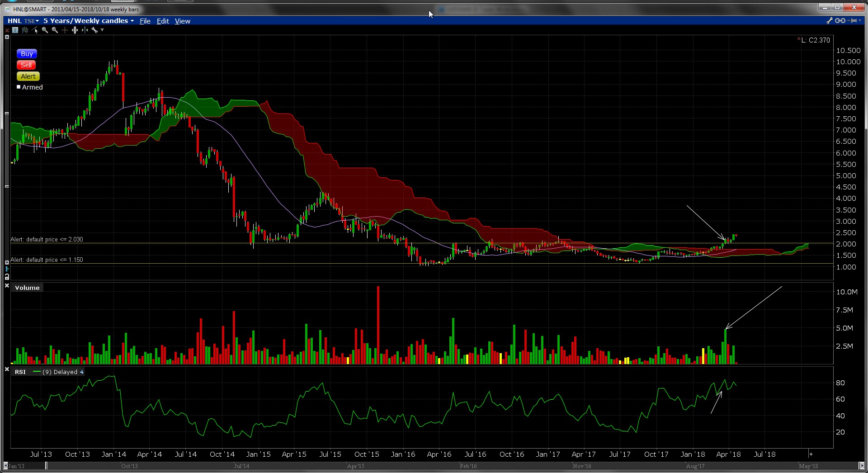Click the first magnifier zoom icon

point(45,30)
